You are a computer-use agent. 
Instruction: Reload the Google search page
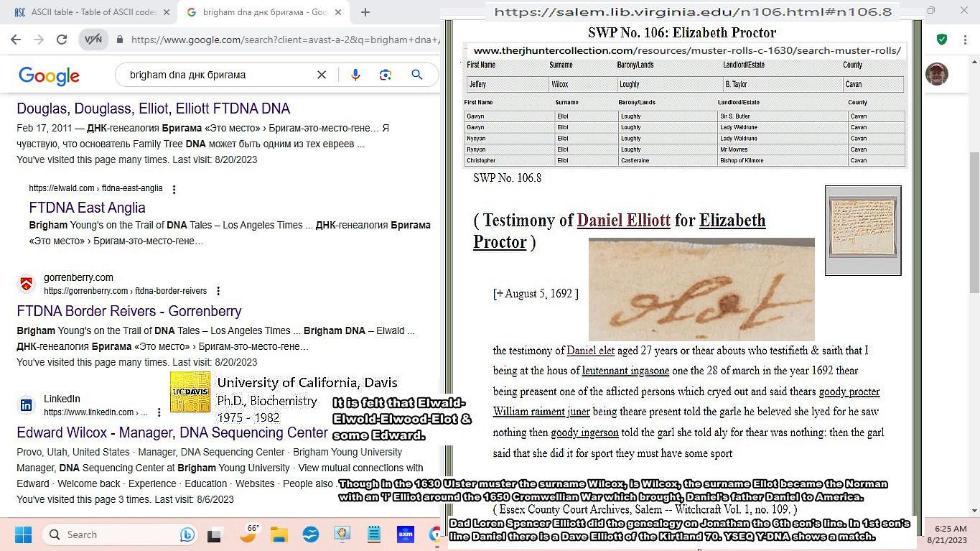(x=62, y=40)
